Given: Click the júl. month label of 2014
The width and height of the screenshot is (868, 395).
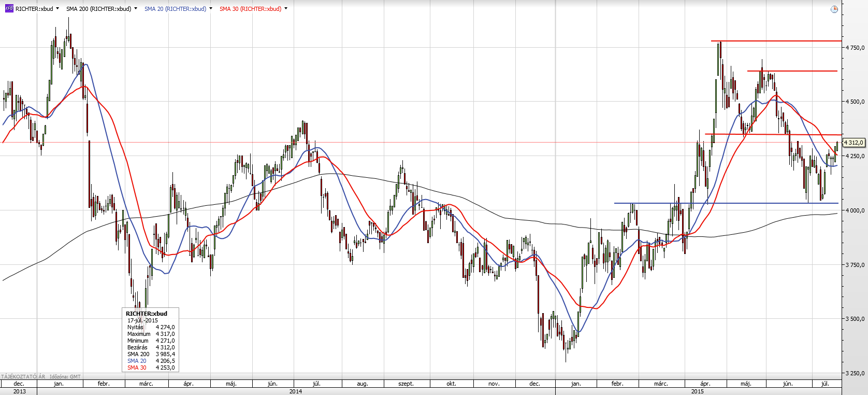Looking at the screenshot, I should (x=316, y=384).
